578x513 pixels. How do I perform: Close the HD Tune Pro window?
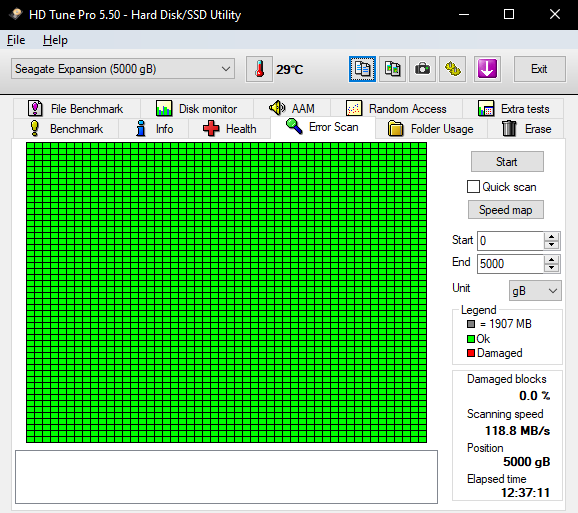point(555,15)
